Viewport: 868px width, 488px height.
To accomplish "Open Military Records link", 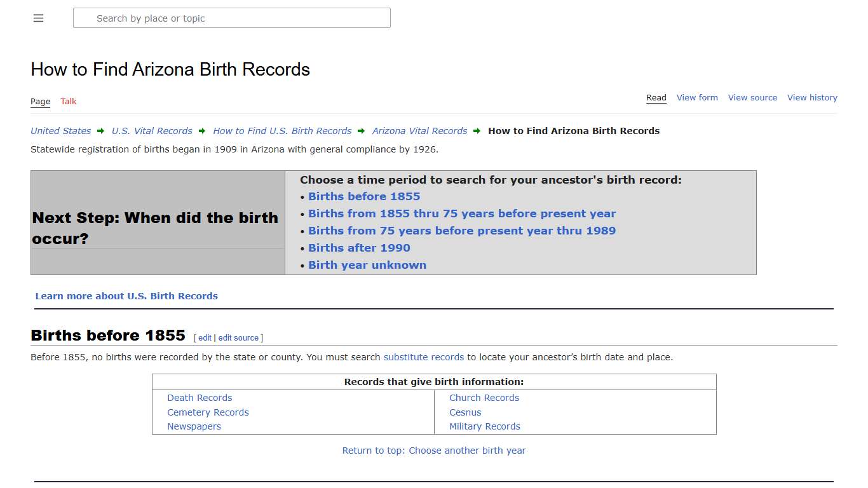I will pyautogui.click(x=484, y=426).
